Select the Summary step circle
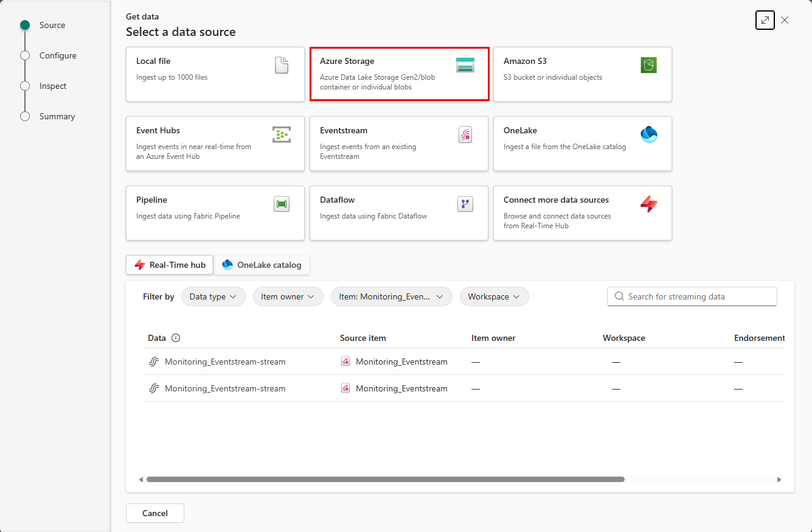Screen dimensions: 812x532 coord(25,116)
